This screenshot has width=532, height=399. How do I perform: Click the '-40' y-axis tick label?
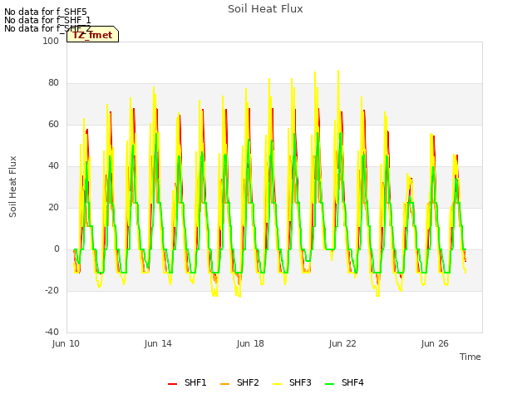point(52,332)
